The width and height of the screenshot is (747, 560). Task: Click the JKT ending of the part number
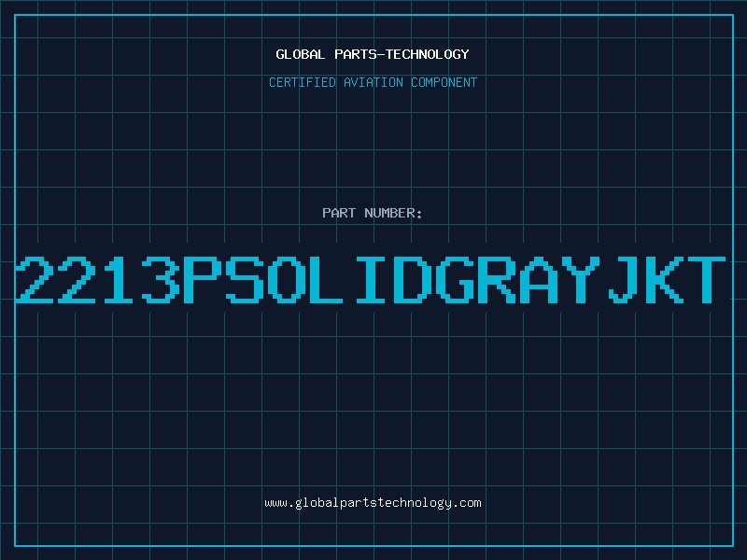667,280
